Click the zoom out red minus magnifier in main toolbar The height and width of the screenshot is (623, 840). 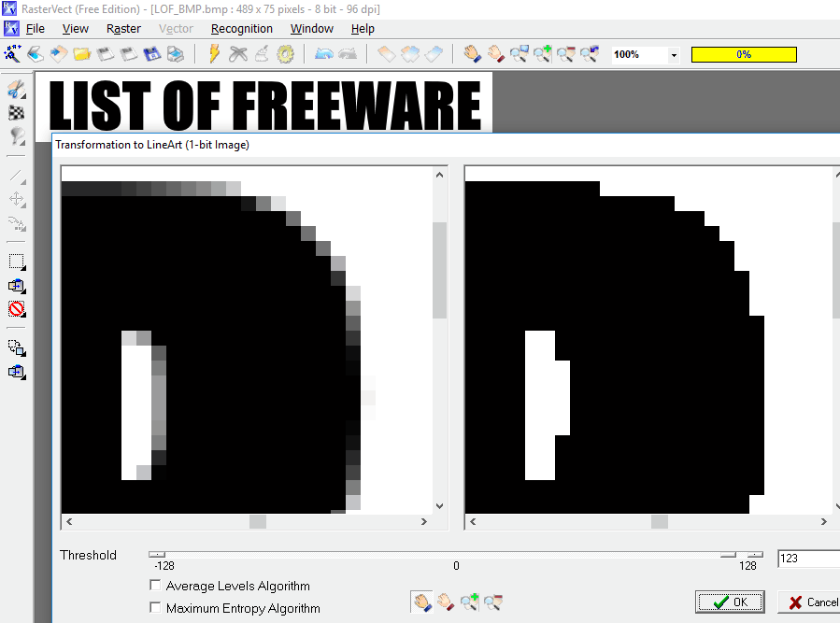566,53
